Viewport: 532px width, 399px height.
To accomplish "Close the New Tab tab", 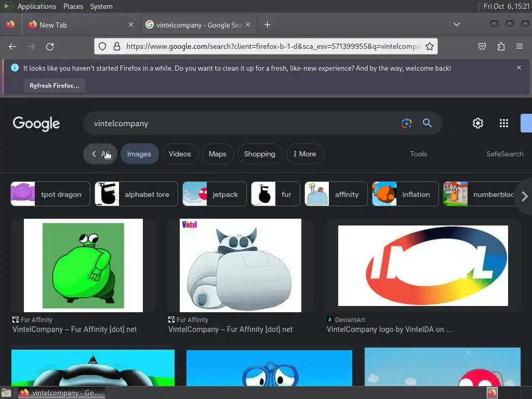I will click(131, 24).
